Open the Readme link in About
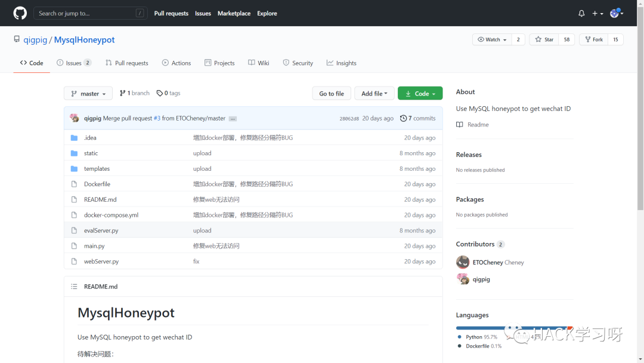Viewport: 644px width, 363px height. click(472, 125)
